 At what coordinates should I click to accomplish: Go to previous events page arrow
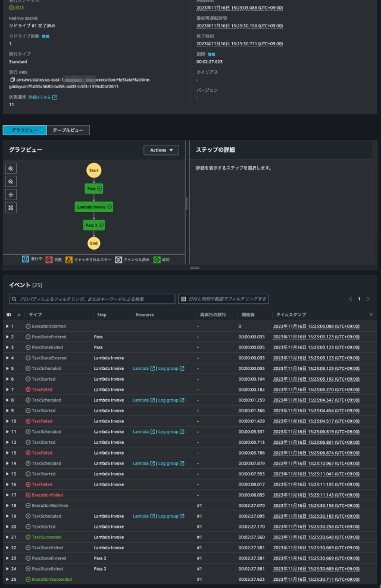coord(351,298)
